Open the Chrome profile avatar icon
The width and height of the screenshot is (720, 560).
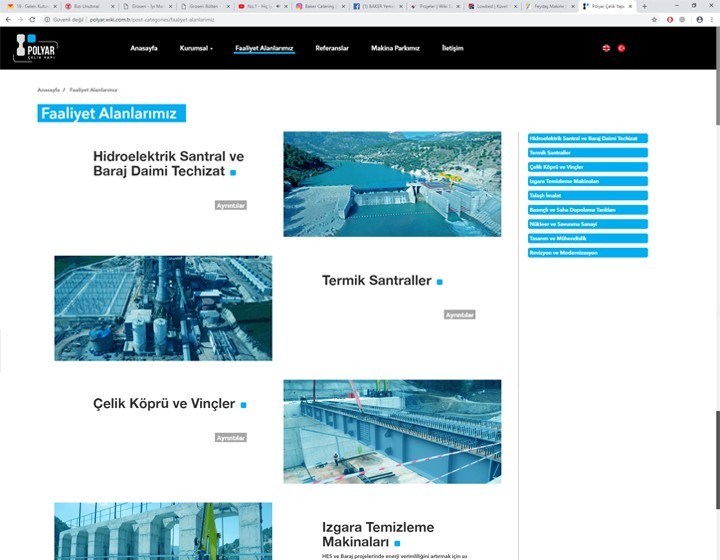(x=699, y=20)
